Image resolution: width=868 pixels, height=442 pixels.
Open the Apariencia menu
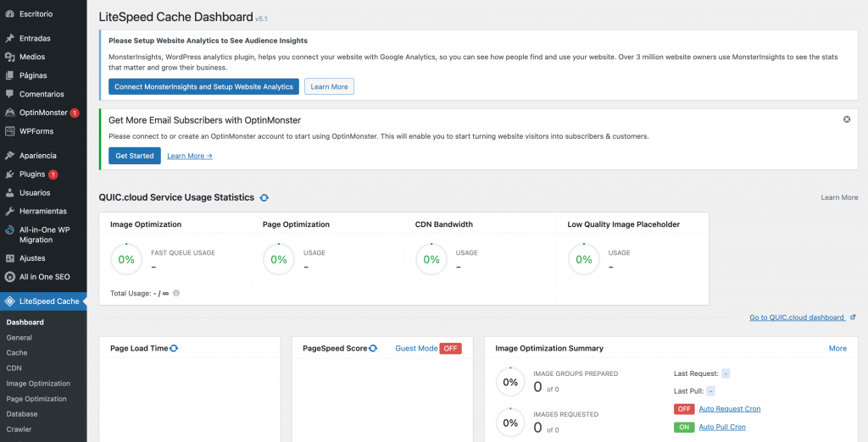(x=37, y=156)
